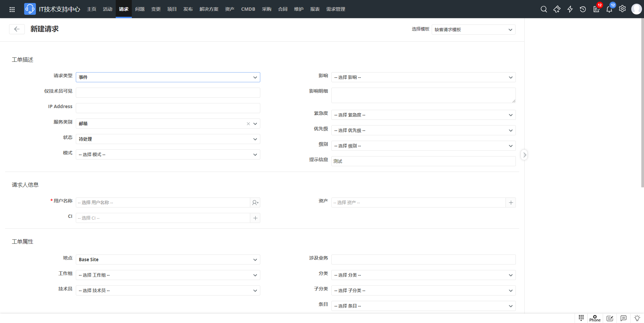This screenshot has height=323, width=644.
Task: Open the user profile avatar
Action: (x=636, y=9)
